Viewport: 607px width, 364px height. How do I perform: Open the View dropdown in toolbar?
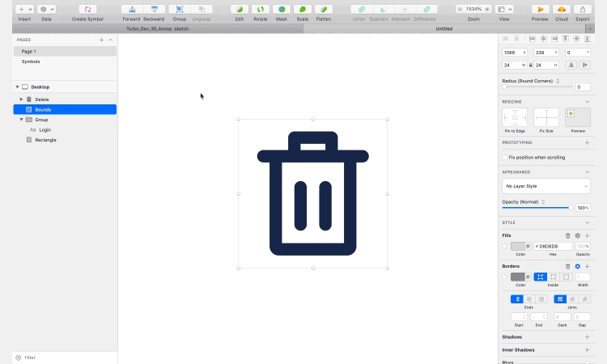click(504, 9)
